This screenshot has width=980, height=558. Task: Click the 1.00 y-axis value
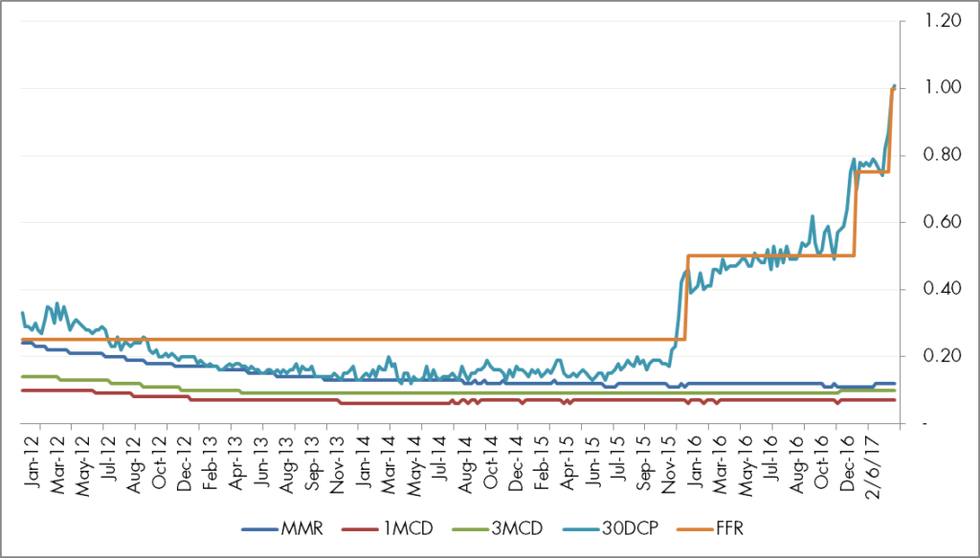click(942, 88)
